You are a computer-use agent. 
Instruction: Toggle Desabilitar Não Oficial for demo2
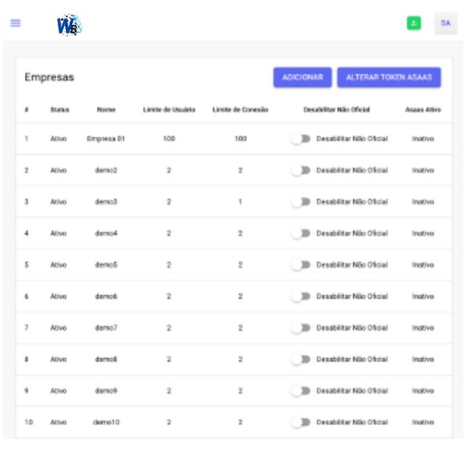[x=301, y=170]
